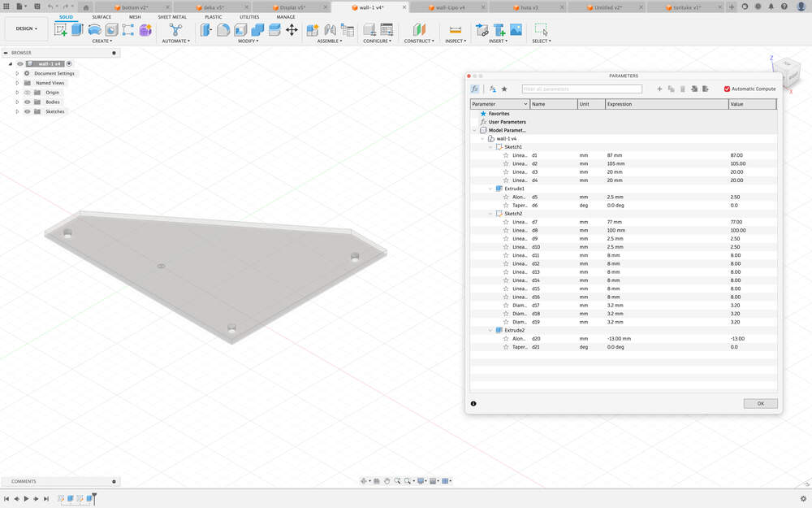Click the Import parameters icon
Image resolution: width=812 pixels, height=508 pixels.
(694, 89)
